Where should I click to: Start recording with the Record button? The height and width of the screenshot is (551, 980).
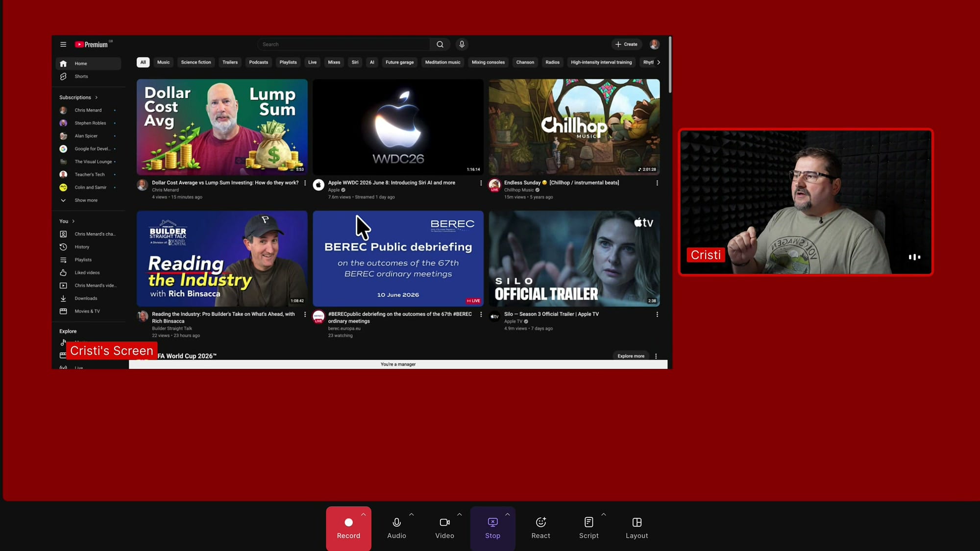click(348, 528)
